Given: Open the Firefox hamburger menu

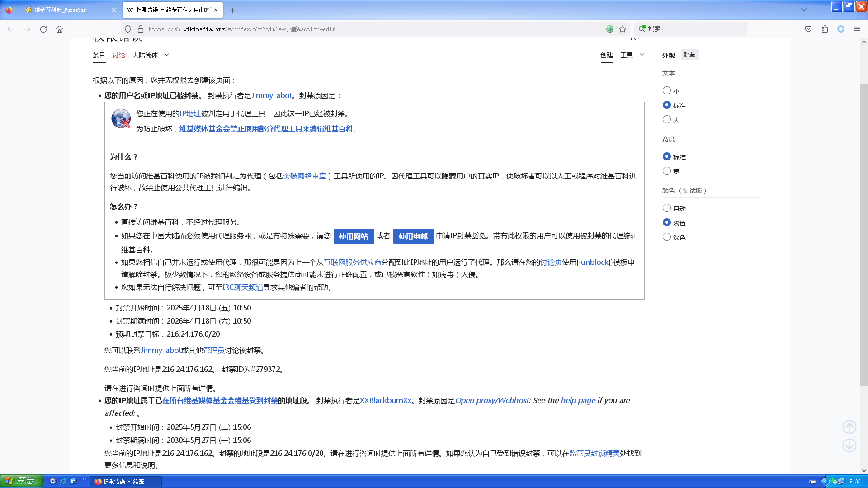Looking at the screenshot, I should coord(857,29).
